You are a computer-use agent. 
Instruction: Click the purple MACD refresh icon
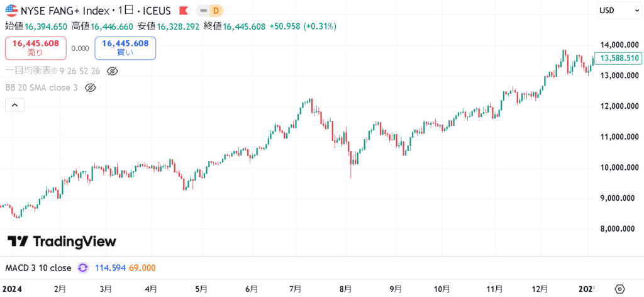[x=82, y=268]
